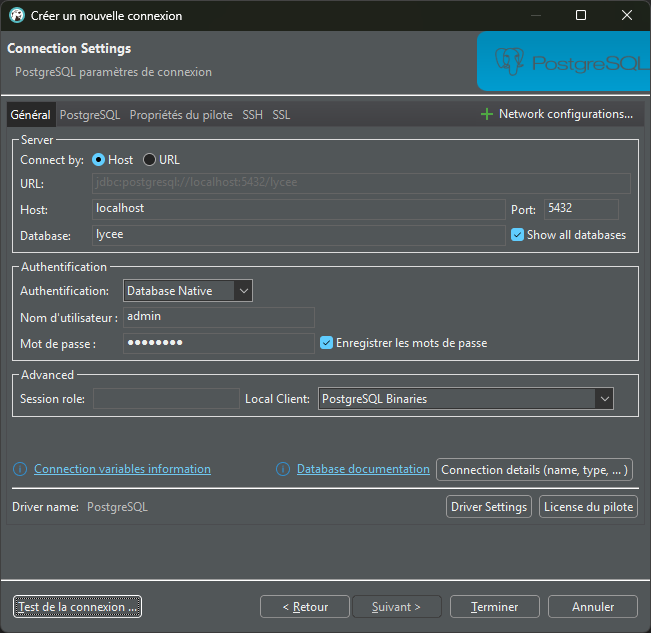Viewport: 651px width, 633px height.
Task: Open the Database documentation link
Action: pos(363,469)
